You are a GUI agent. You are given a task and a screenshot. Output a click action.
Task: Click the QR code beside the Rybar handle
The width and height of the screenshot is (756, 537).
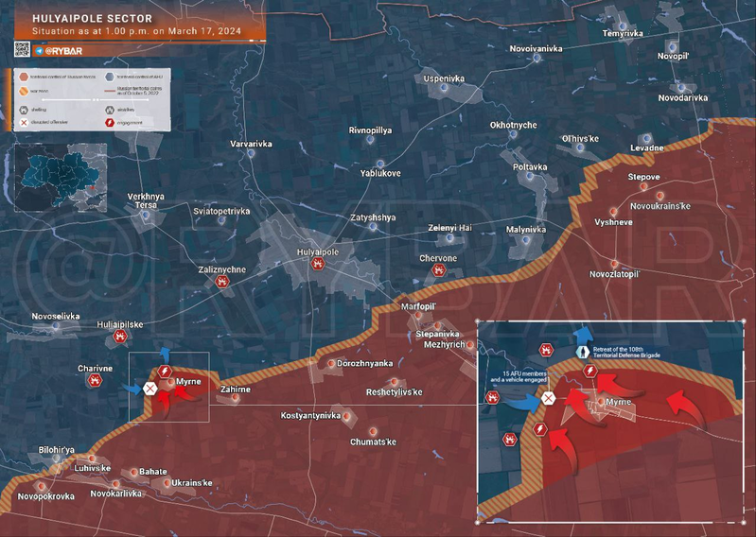[21, 49]
